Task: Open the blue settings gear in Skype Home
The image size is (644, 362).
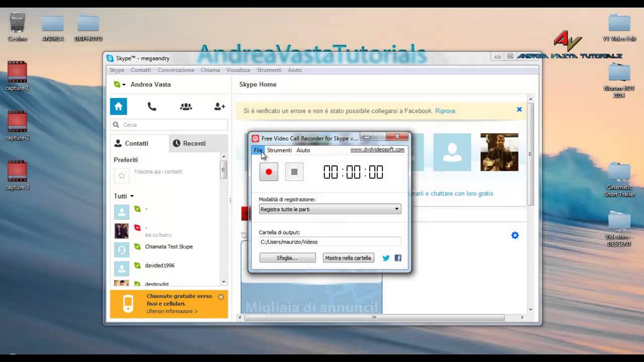Action: [x=515, y=235]
